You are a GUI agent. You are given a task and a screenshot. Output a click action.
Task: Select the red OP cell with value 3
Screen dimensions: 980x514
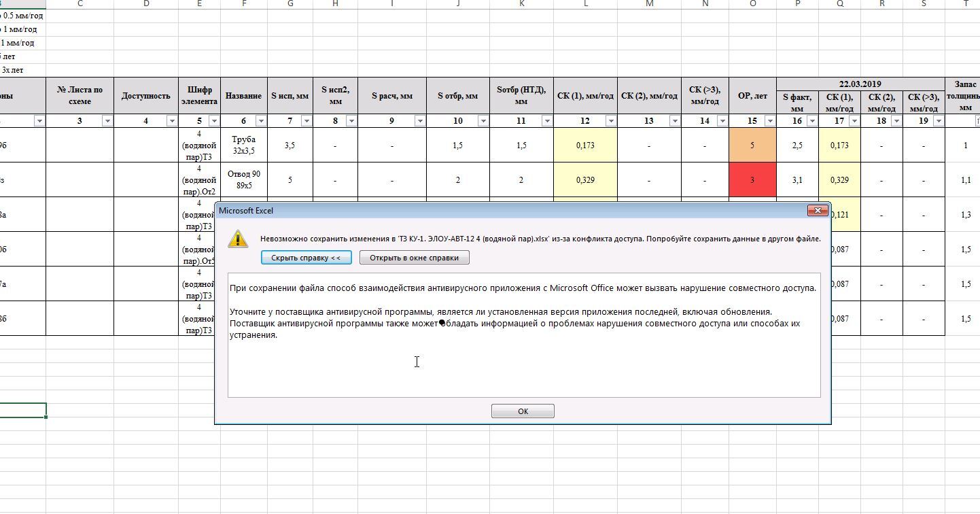click(x=752, y=180)
